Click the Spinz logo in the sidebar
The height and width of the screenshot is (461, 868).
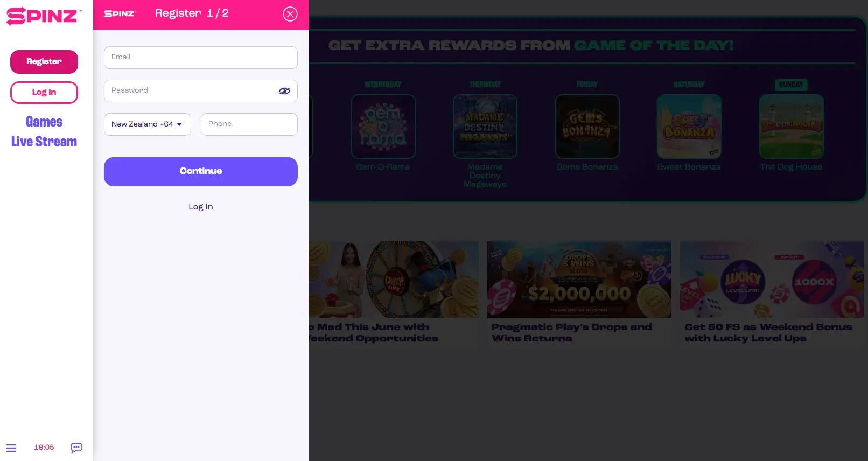[x=44, y=16]
